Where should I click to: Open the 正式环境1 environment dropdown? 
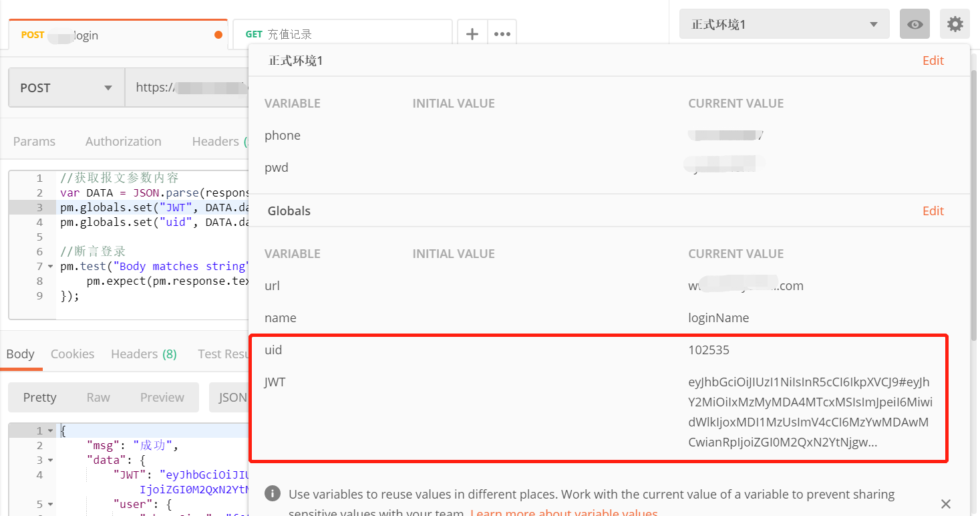point(784,25)
